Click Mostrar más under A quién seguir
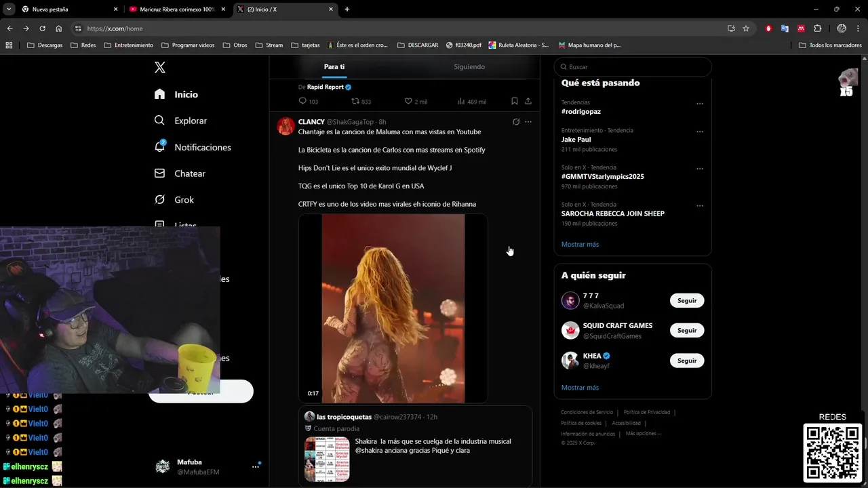This screenshot has height=488, width=868. pyautogui.click(x=580, y=388)
